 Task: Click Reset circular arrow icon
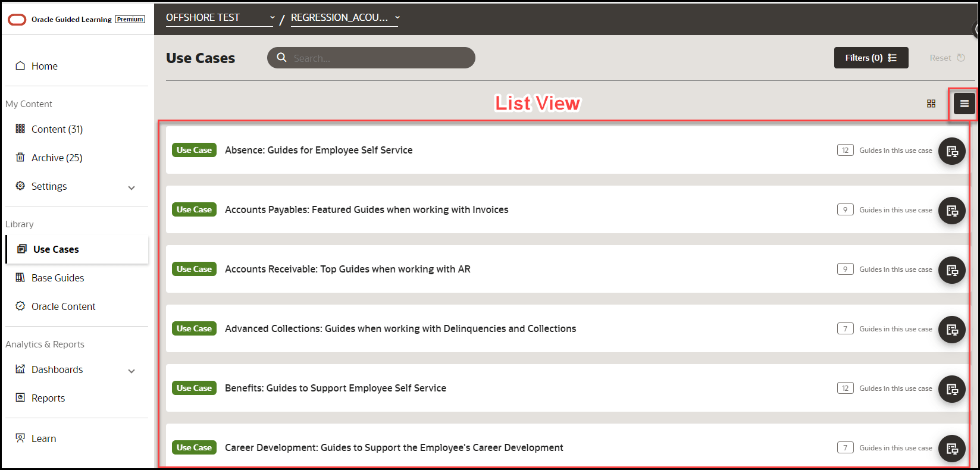[961, 58]
